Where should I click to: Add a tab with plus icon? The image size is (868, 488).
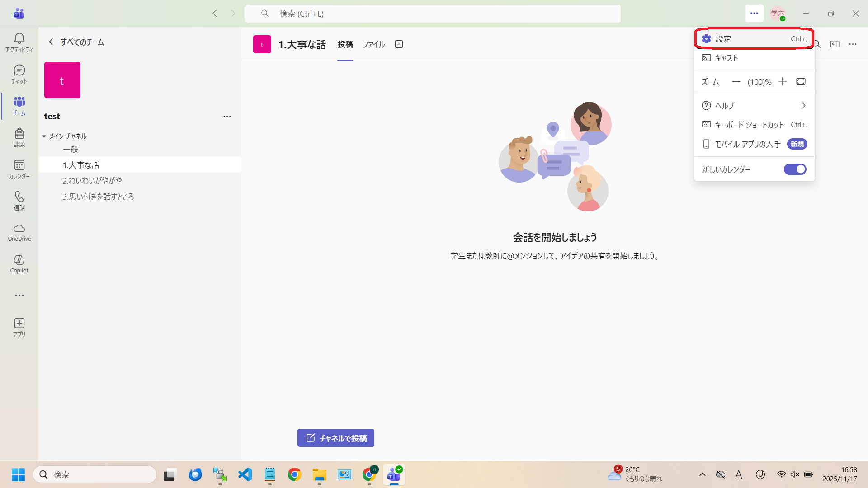(x=399, y=44)
